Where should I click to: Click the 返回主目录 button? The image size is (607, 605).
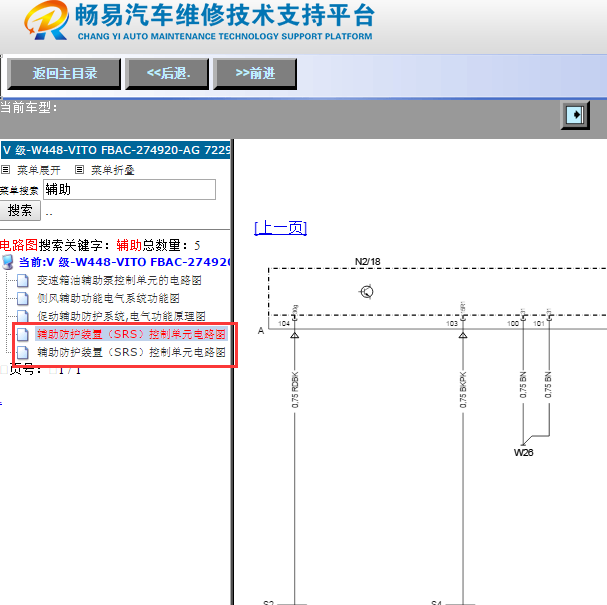[x=64, y=74]
